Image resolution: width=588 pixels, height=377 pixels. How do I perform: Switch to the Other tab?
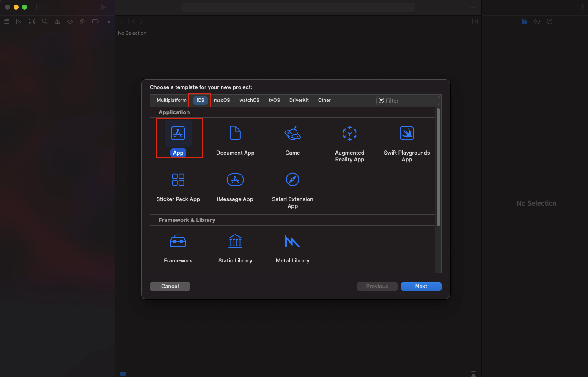(324, 100)
